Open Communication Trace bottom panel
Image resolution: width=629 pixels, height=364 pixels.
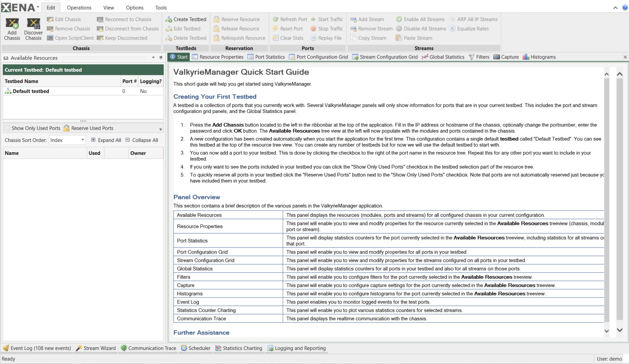(x=148, y=348)
